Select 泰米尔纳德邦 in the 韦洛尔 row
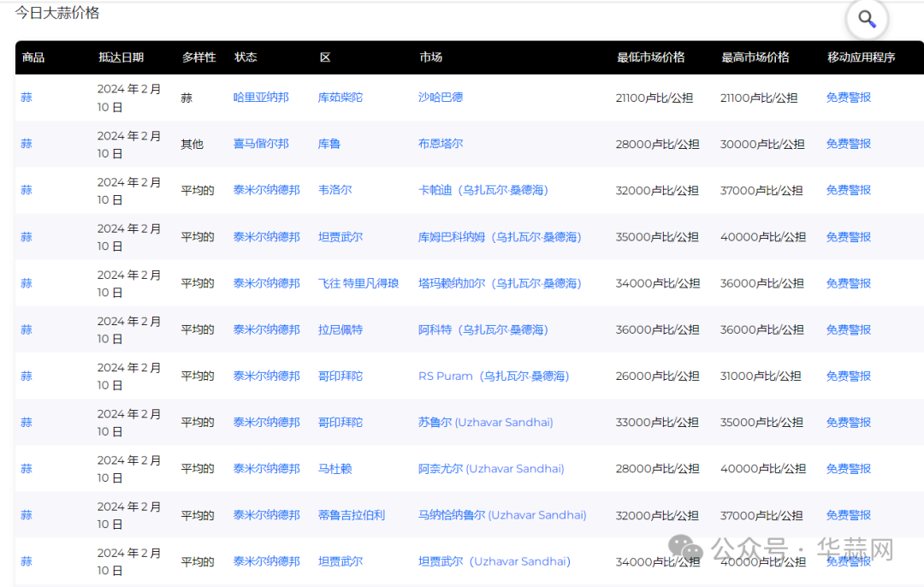924x587 pixels. (x=266, y=190)
